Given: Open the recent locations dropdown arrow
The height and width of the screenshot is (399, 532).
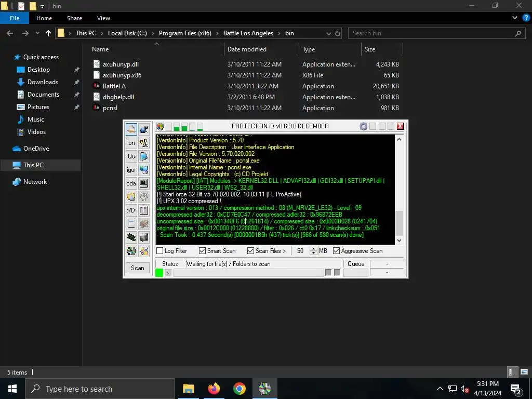Looking at the screenshot, I should pos(37,33).
